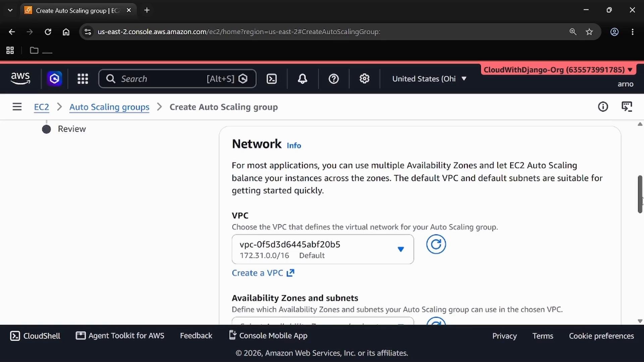The image size is (644, 362).
Task: Click CloudShell in the footer bar
Action: coord(35,336)
